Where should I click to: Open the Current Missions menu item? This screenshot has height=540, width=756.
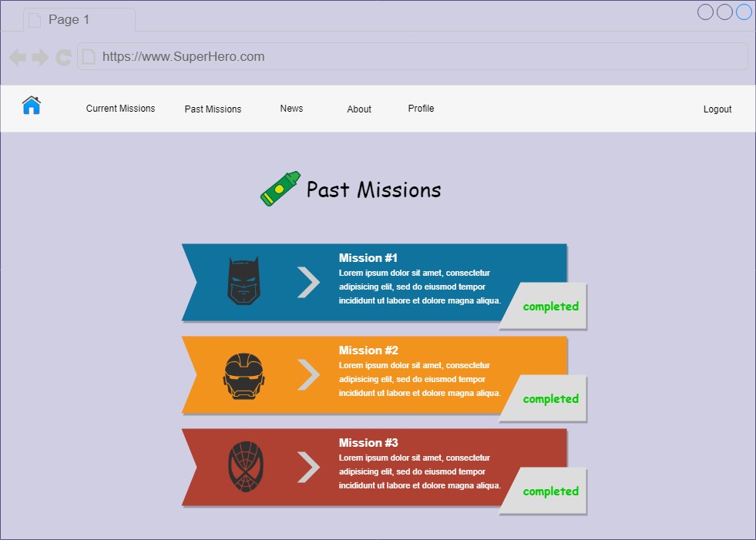click(x=120, y=109)
